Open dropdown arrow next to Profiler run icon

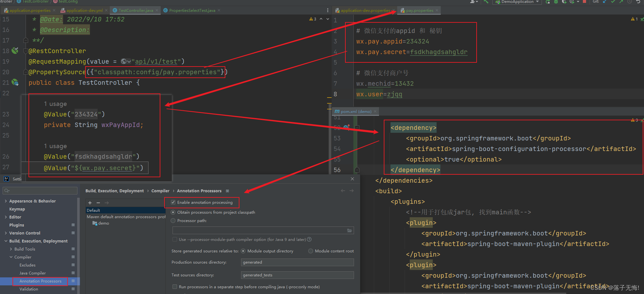[x=578, y=2]
